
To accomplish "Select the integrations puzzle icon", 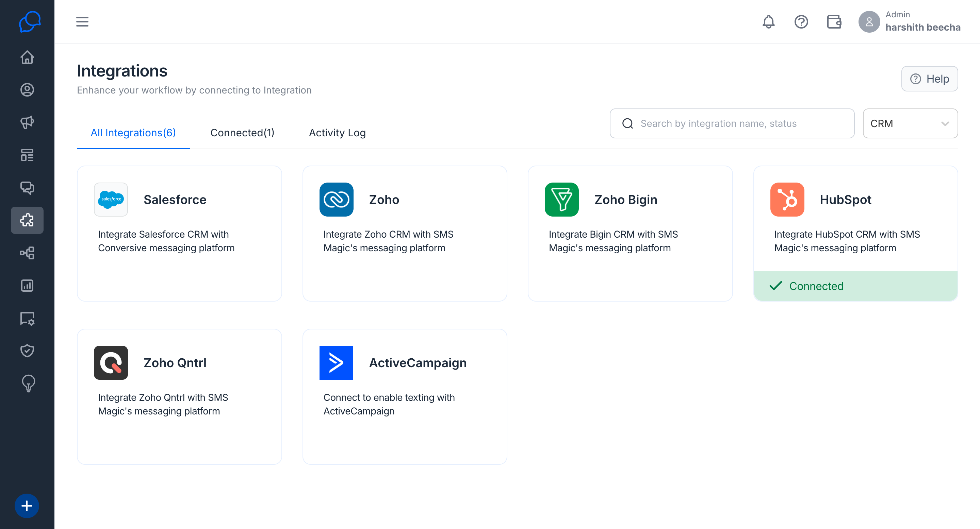I will pyautogui.click(x=27, y=220).
